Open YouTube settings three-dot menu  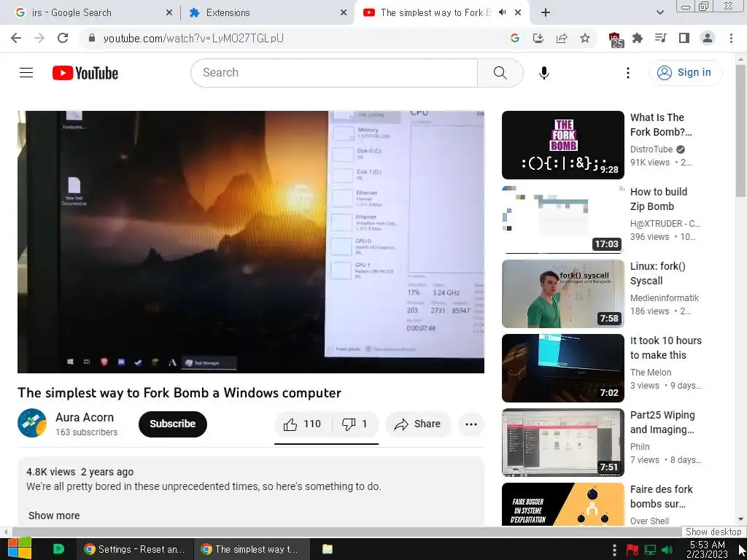(x=628, y=73)
